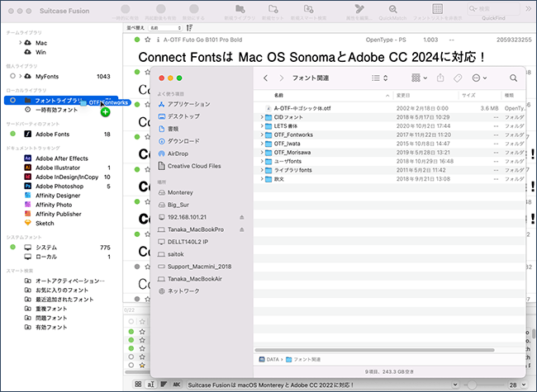Create a new set with 新規セット icon

point(273,9)
